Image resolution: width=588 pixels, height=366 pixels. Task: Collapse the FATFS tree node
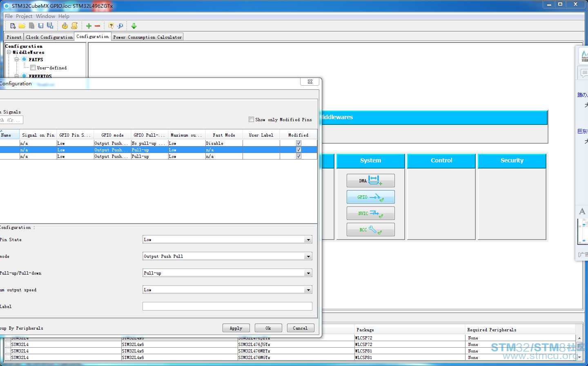17,60
